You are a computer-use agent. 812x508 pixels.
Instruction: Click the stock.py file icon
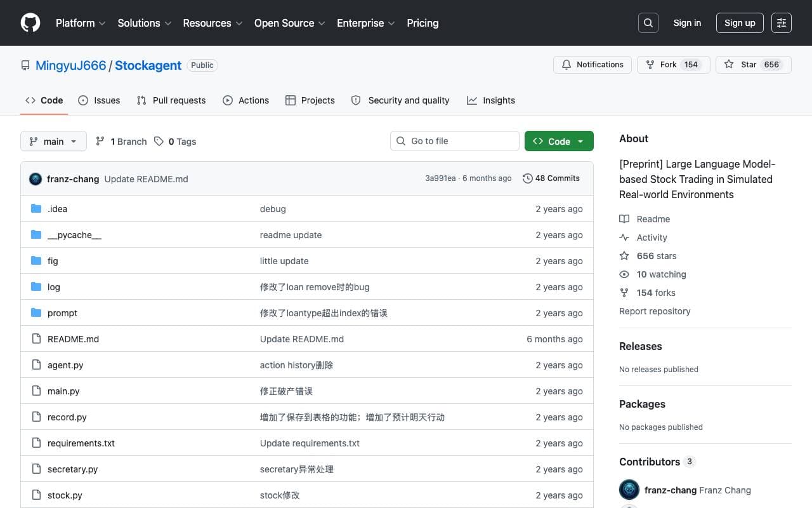36,495
